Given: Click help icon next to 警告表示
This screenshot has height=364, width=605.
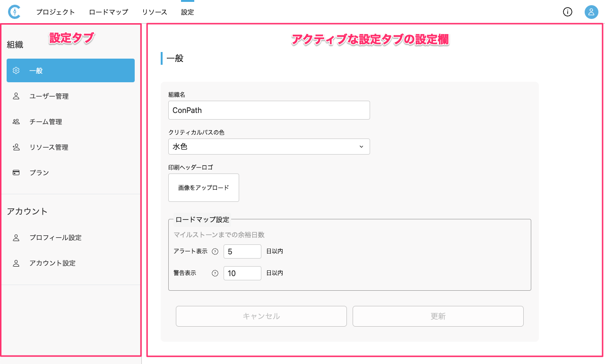Looking at the screenshot, I should coord(215,273).
